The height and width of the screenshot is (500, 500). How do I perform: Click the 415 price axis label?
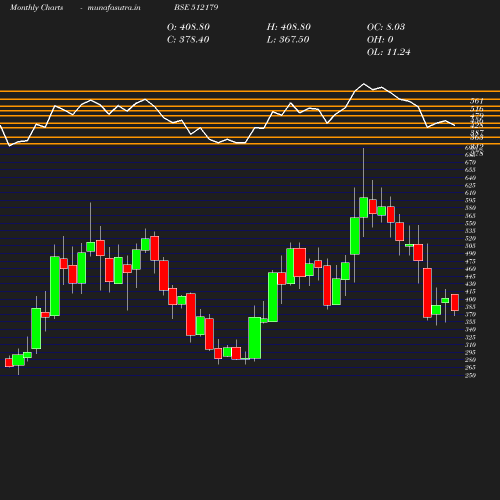[x=470, y=292]
